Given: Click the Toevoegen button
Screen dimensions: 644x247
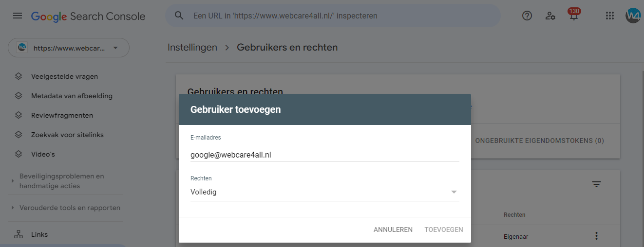Looking at the screenshot, I should click(444, 229).
